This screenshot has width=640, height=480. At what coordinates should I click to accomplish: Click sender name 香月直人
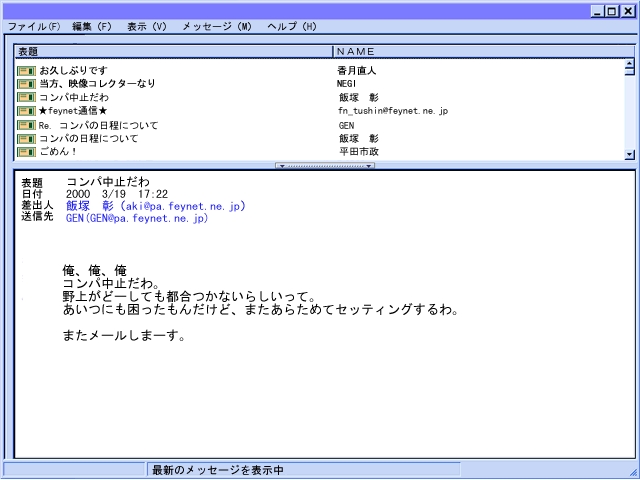coord(357,71)
